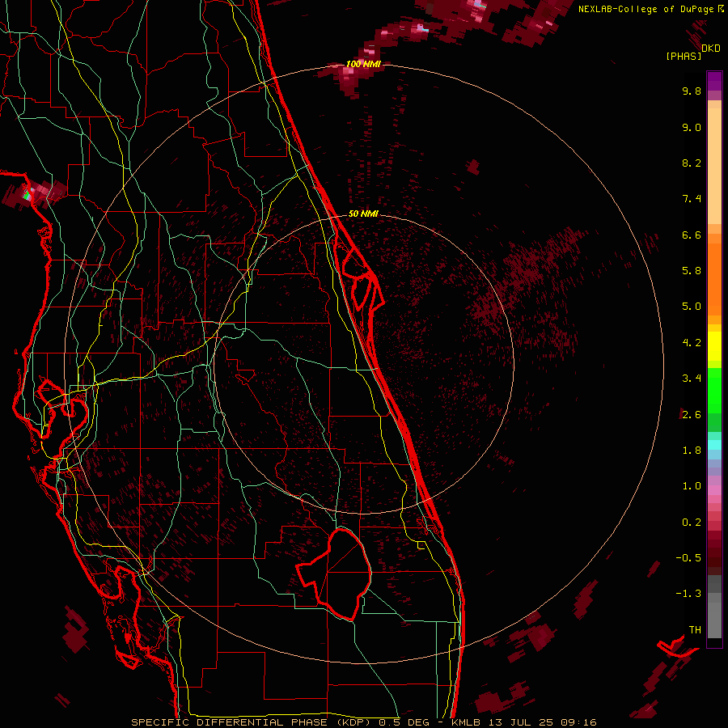Pick the yellow color bar segment near 4.2
This screenshot has width=728, height=728.
(714, 346)
